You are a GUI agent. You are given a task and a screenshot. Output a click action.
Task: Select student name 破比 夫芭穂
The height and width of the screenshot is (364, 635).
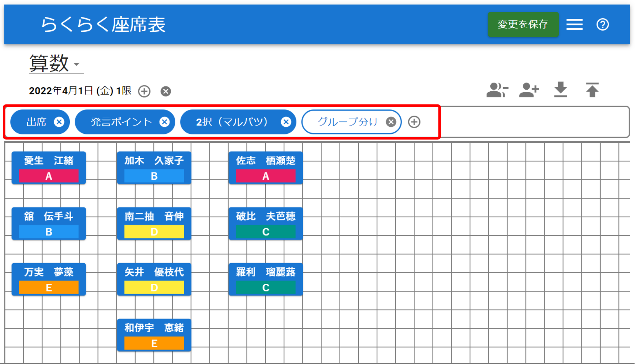point(266,216)
